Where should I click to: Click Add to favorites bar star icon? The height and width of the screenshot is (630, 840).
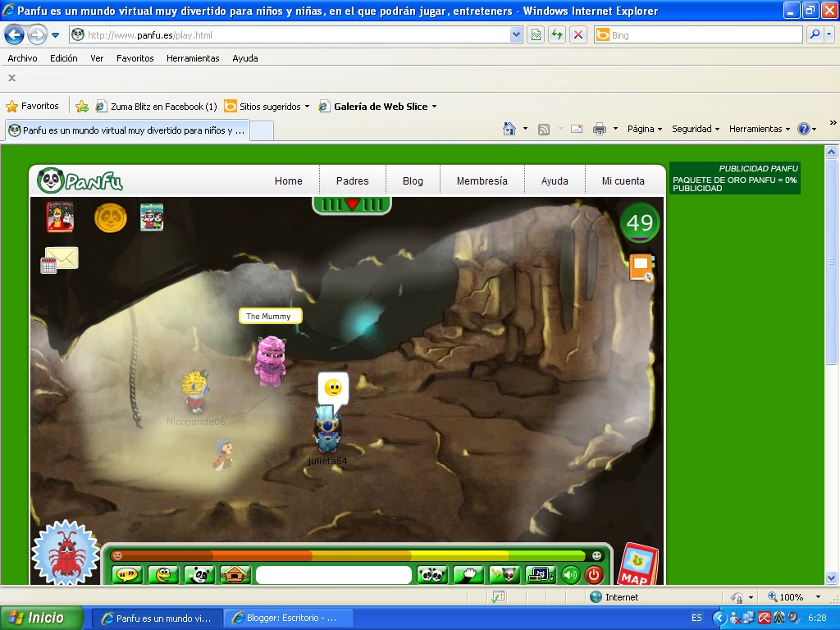tap(82, 107)
